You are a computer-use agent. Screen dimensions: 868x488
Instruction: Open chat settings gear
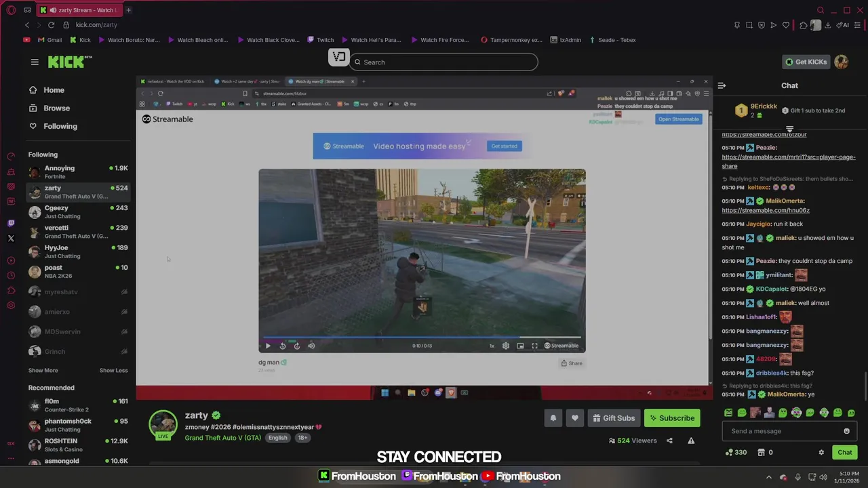[x=821, y=453]
